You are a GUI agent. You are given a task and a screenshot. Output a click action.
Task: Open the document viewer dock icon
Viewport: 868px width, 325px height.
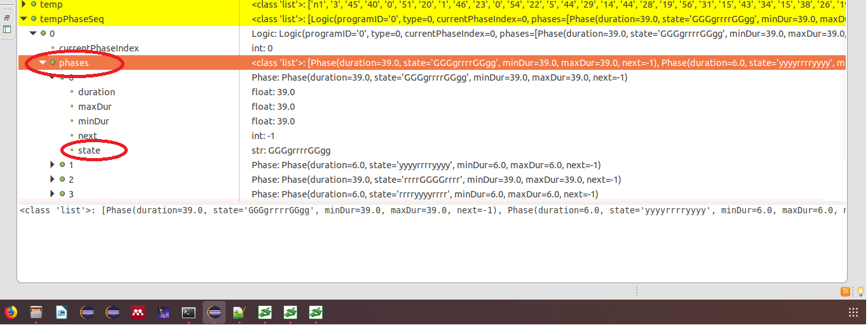click(x=62, y=312)
